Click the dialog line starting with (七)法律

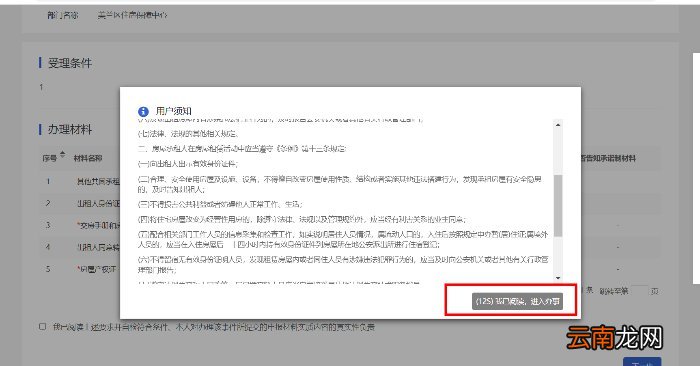[x=188, y=133]
